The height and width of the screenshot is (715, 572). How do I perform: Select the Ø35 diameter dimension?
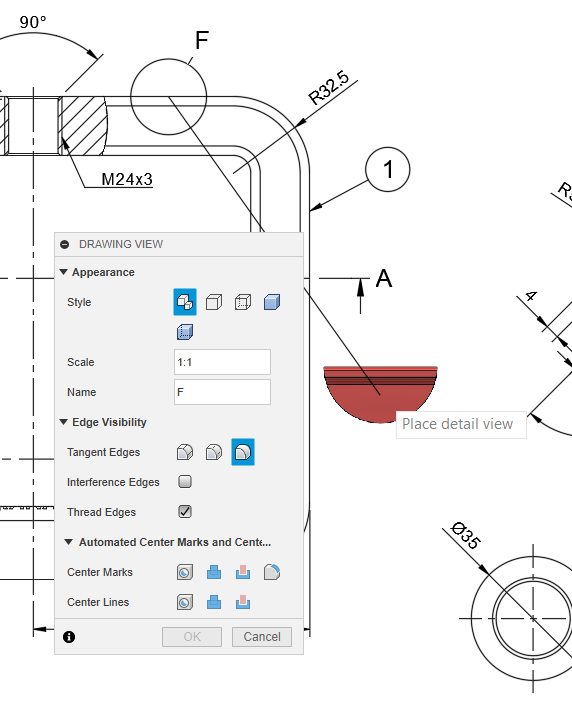click(x=465, y=535)
